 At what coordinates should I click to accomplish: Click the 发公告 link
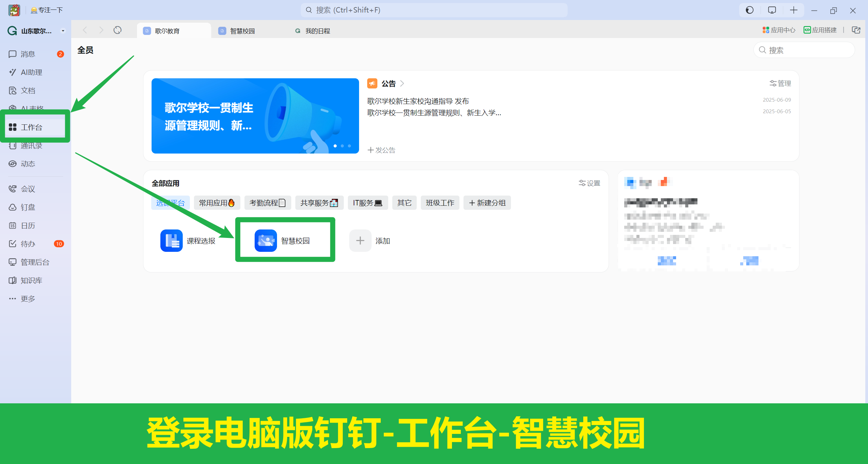[x=381, y=150]
